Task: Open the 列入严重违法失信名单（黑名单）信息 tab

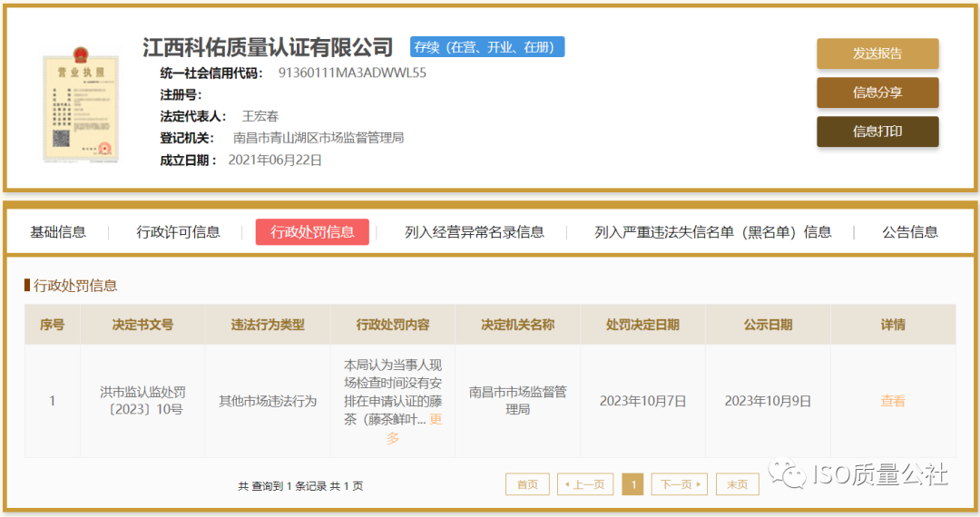Action: coord(712,232)
